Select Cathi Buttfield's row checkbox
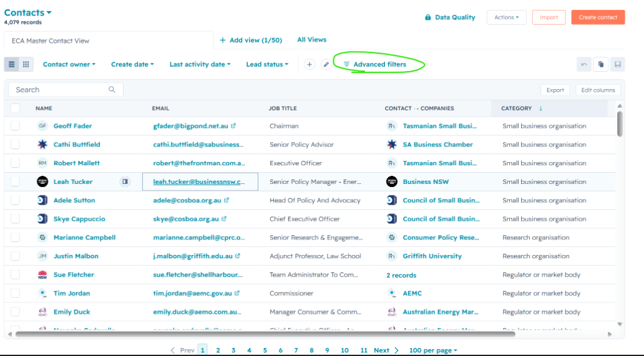This screenshot has width=644, height=356. click(15, 145)
